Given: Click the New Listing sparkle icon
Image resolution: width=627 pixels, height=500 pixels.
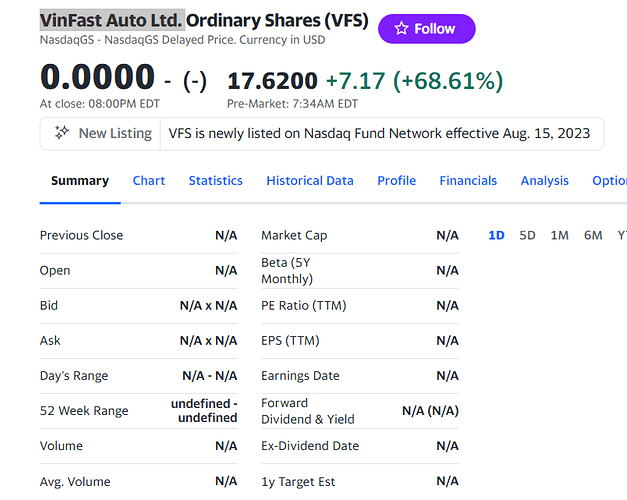Looking at the screenshot, I should [x=62, y=133].
